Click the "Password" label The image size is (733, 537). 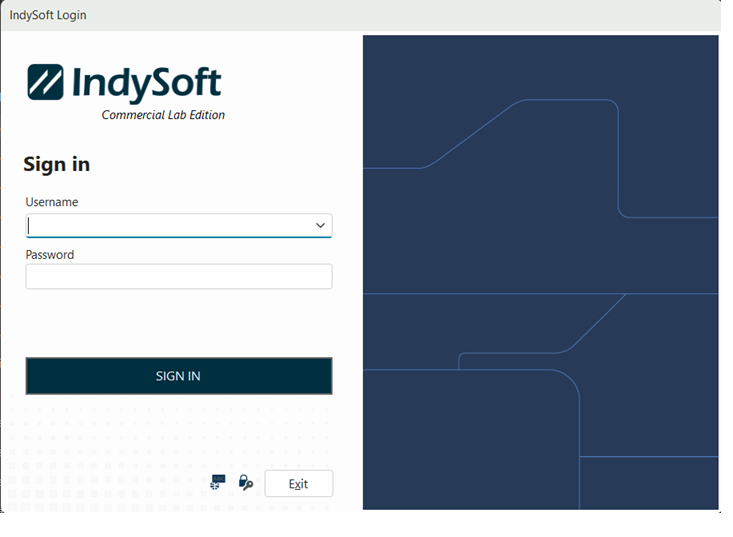point(50,255)
